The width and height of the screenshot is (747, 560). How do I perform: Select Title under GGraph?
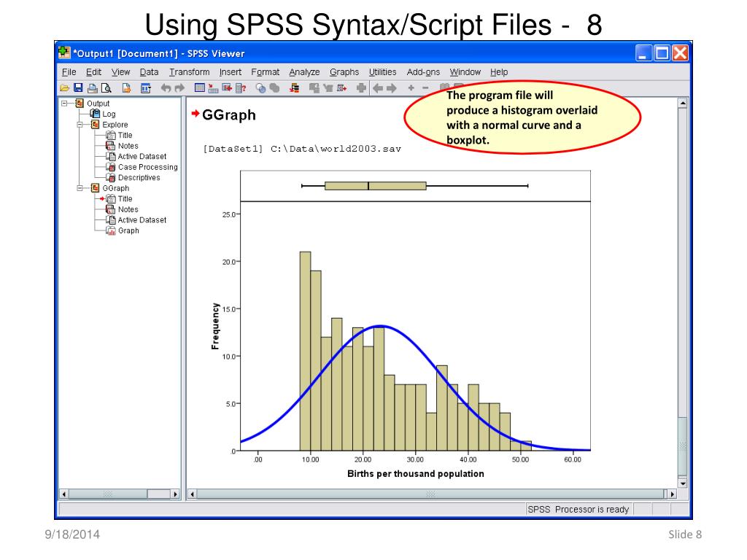[x=125, y=198]
